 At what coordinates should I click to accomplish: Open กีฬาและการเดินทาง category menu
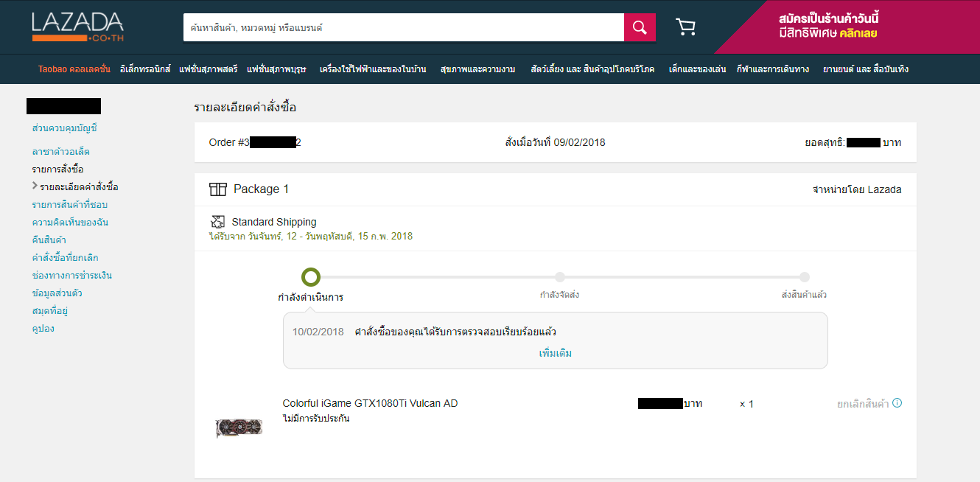[773, 69]
